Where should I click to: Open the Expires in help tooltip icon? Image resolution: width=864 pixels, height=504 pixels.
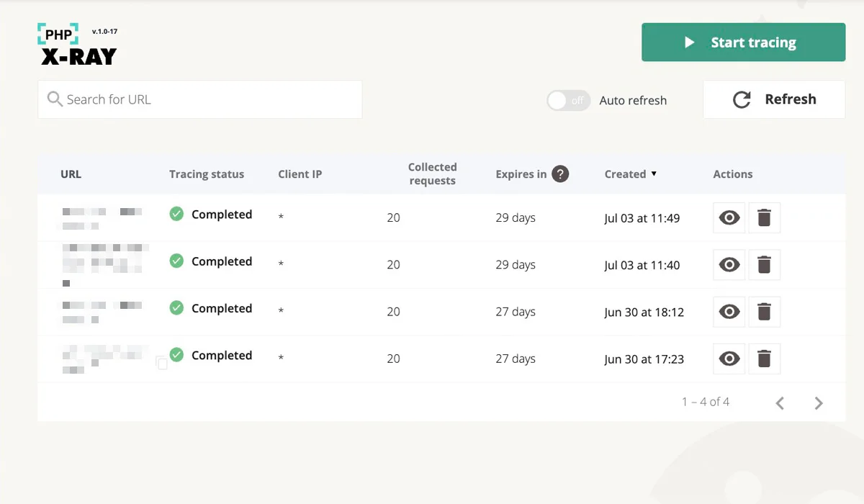pyautogui.click(x=560, y=174)
